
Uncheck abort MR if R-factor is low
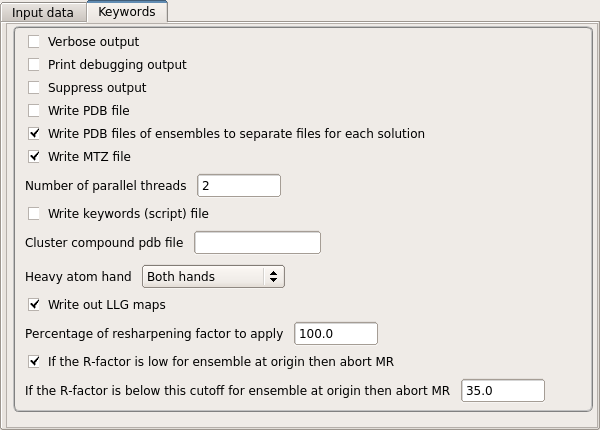35,362
